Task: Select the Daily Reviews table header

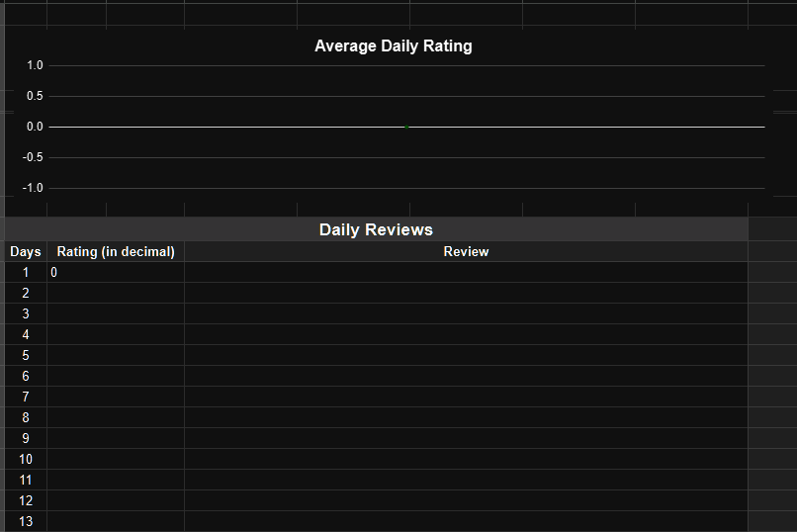Action: click(x=376, y=229)
